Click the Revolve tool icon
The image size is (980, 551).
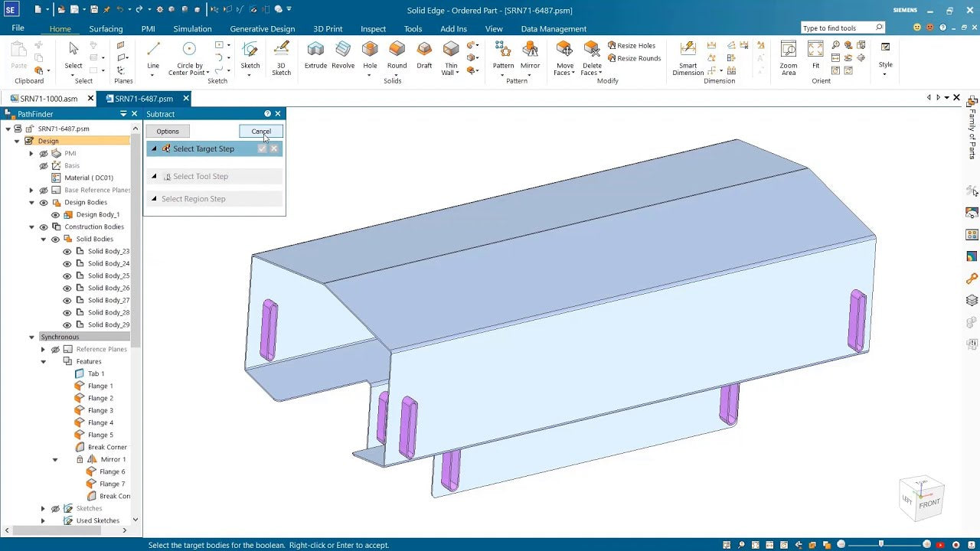343,55
